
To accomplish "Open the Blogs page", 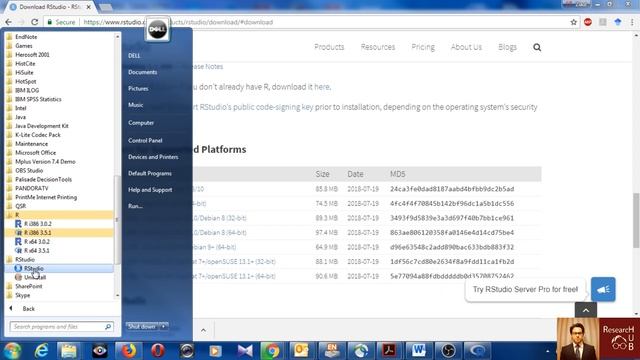I will (x=507, y=47).
